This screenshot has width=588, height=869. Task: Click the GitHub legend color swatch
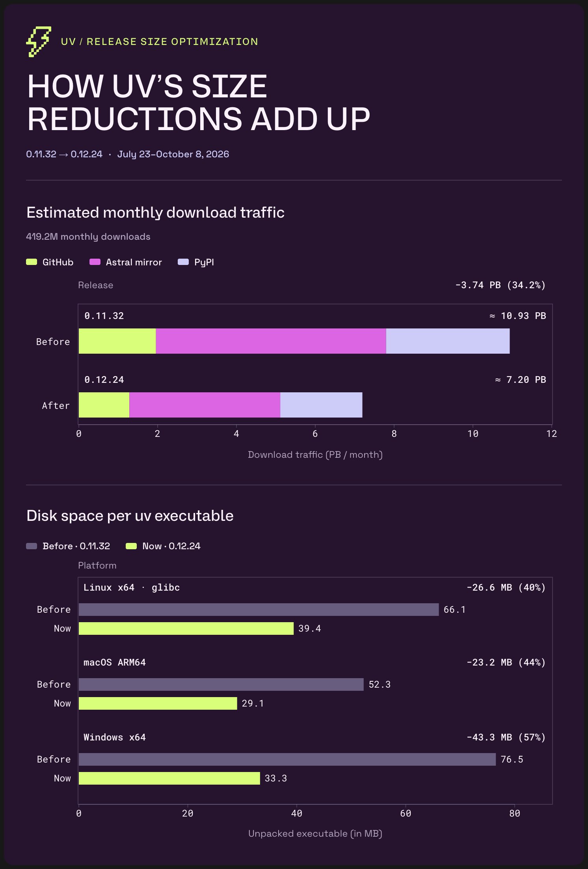[x=32, y=262]
